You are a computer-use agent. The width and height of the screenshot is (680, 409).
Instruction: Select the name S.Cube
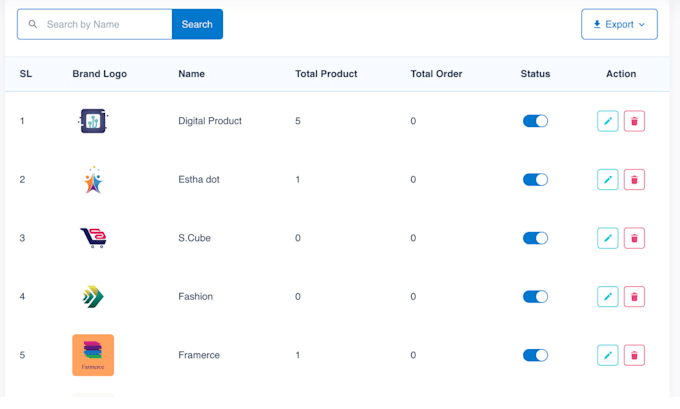(x=194, y=238)
